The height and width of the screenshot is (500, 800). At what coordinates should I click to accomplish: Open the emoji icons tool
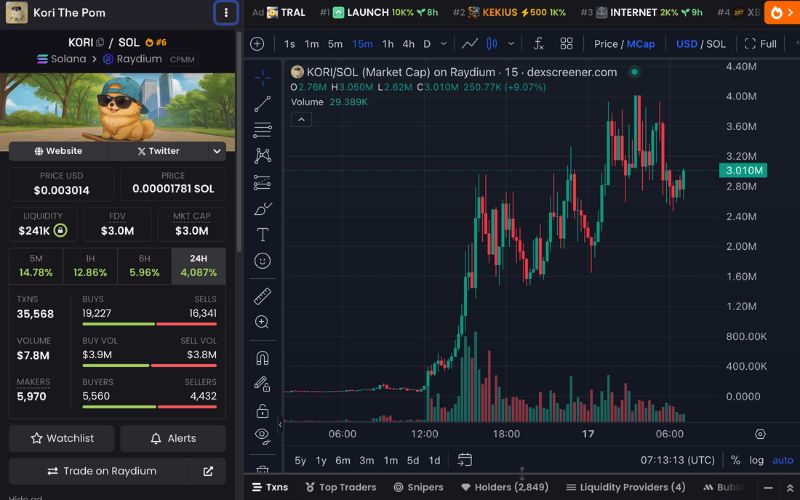tap(262, 261)
